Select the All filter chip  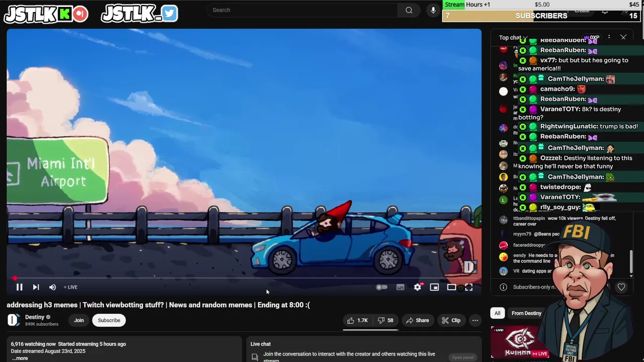[497, 313]
